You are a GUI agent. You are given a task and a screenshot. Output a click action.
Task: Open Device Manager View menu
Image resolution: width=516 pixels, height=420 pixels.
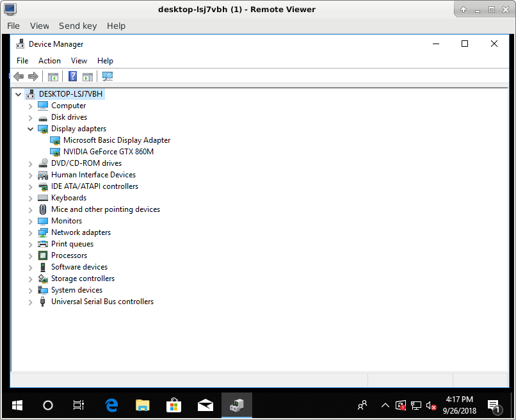(79, 61)
